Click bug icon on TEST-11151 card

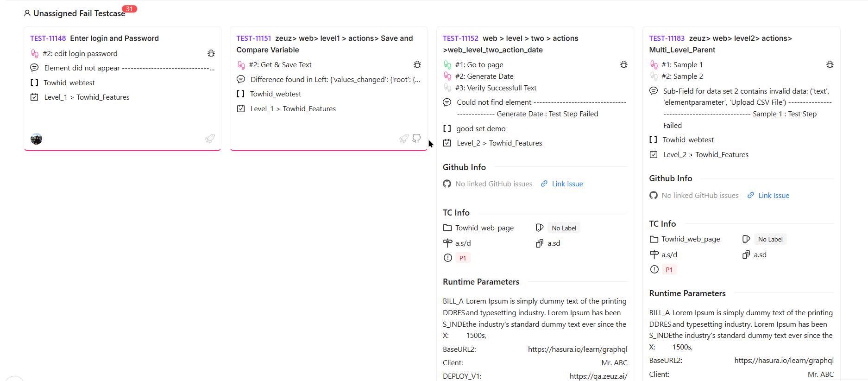point(417,64)
